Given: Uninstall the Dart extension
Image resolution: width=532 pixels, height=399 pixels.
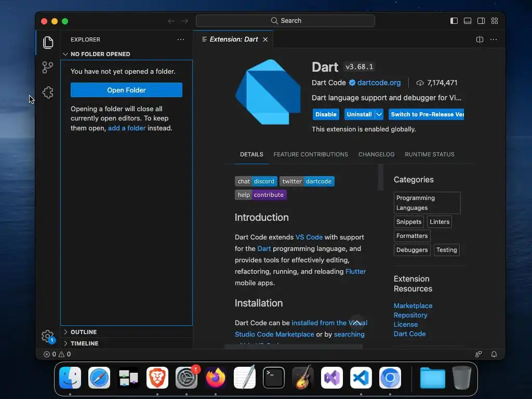Looking at the screenshot, I should [x=359, y=114].
